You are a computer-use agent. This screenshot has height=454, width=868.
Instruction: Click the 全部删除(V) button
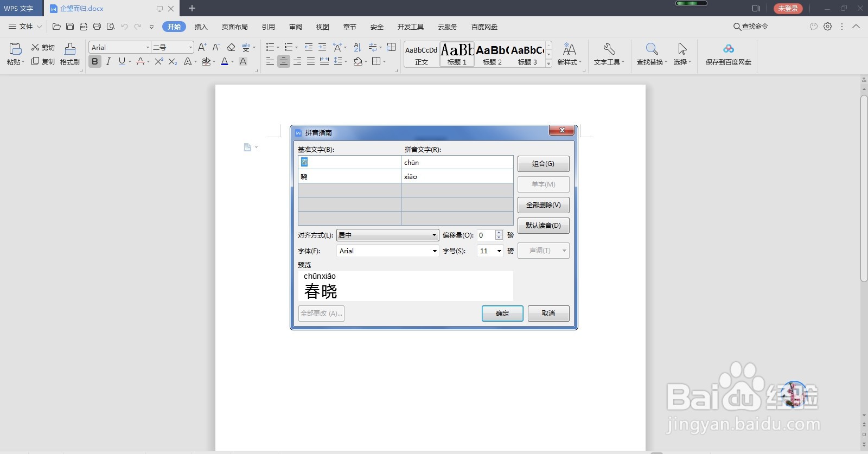coord(543,205)
